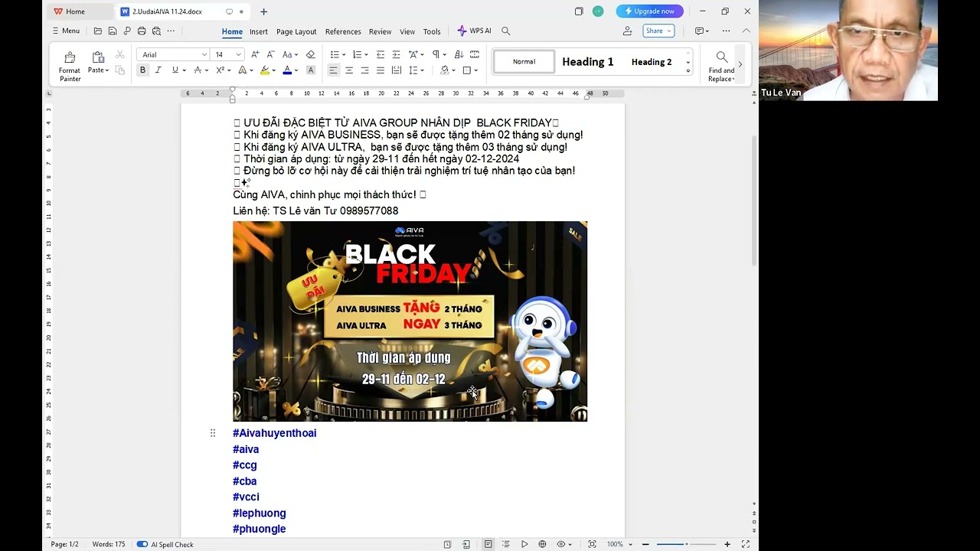Screen dimensions: 980x551
Task: Open the View tab
Action: [x=407, y=32]
